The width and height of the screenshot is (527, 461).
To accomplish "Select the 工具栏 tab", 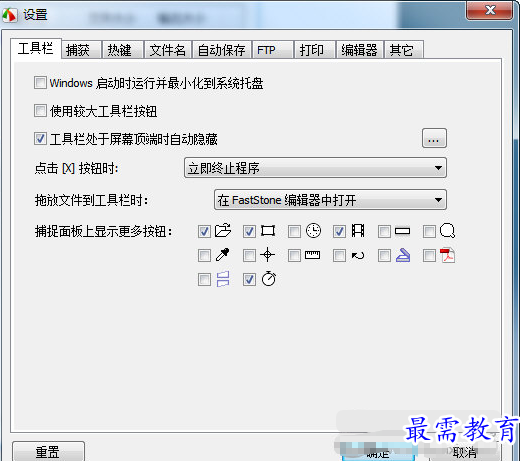I will tap(36, 49).
